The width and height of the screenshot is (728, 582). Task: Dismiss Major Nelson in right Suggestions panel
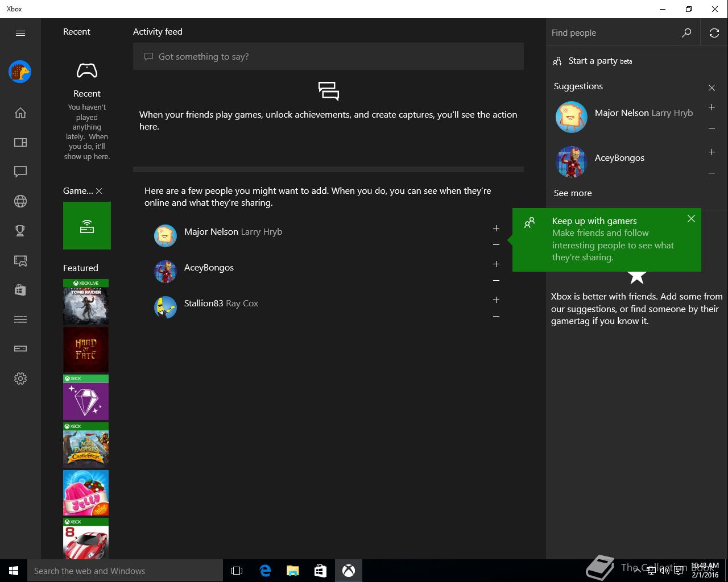coord(712,128)
